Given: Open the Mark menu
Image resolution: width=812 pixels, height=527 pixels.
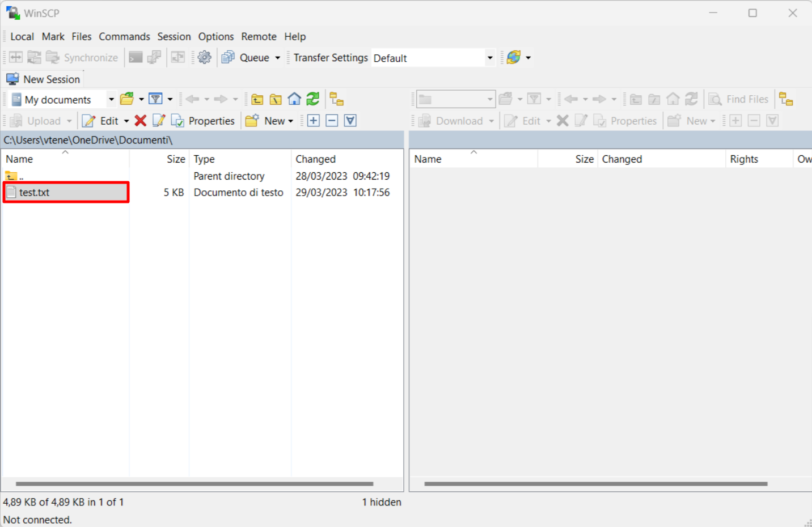Looking at the screenshot, I should 53,36.
